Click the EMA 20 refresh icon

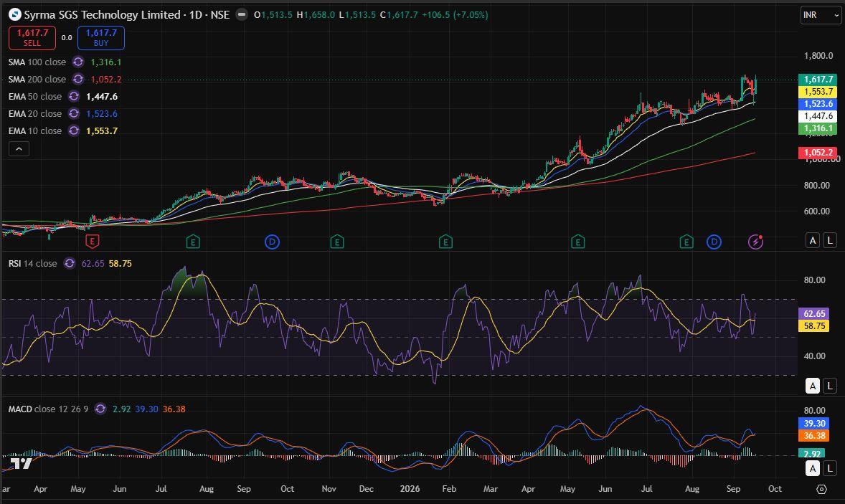[74, 113]
